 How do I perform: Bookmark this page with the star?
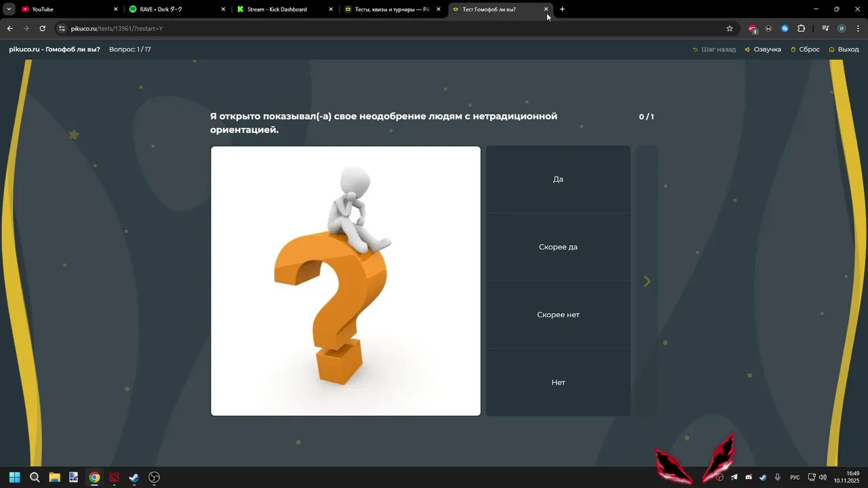pos(730,28)
